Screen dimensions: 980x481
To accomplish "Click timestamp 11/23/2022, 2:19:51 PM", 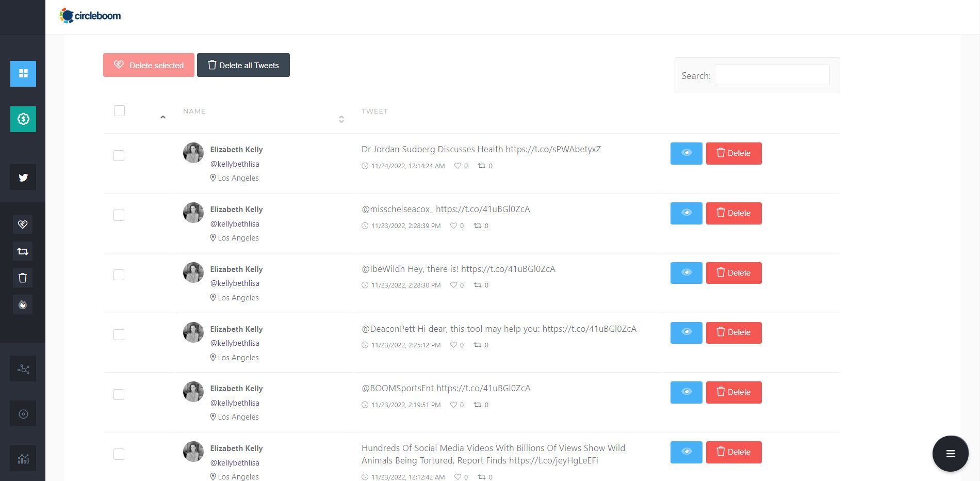I will tap(406, 405).
